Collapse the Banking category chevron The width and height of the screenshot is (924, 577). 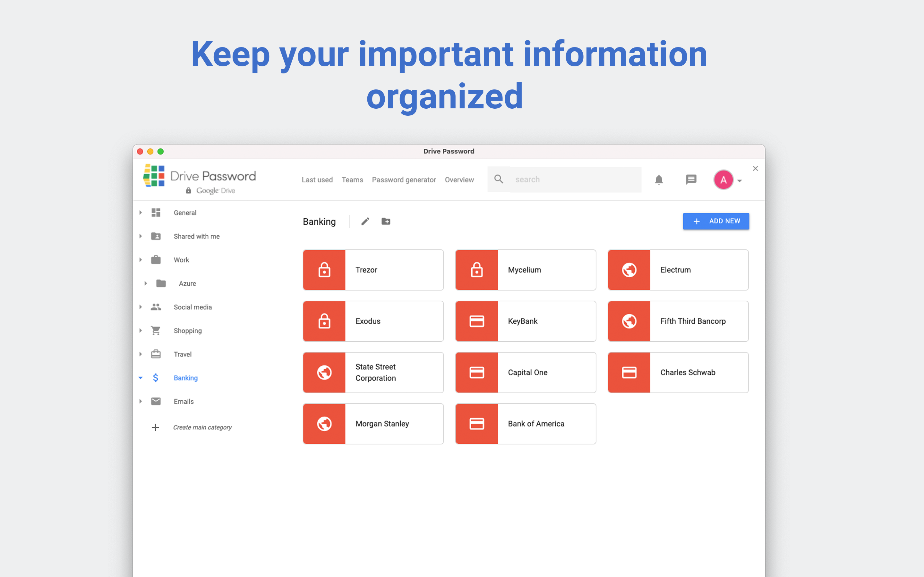pyautogui.click(x=141, y=378)
